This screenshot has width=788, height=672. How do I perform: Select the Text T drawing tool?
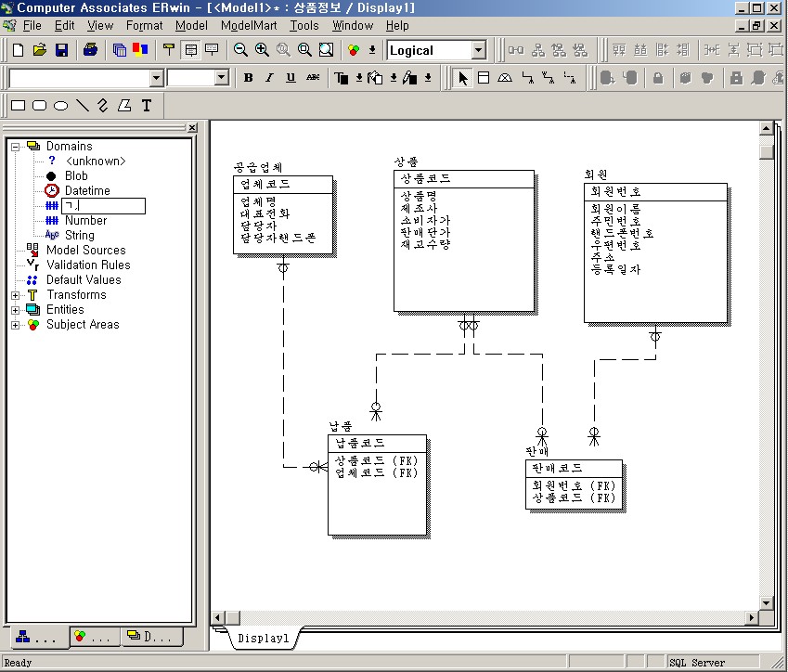click(147, 106)
